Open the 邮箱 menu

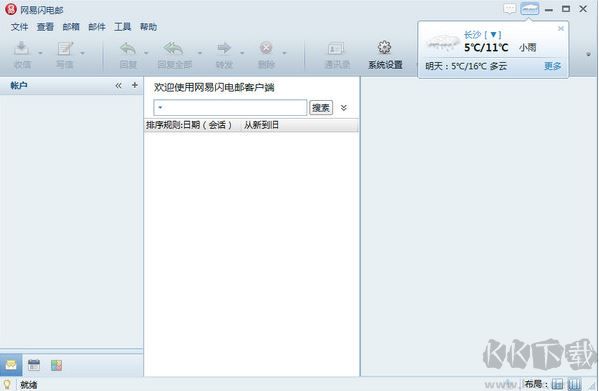[x=71, y=27]
